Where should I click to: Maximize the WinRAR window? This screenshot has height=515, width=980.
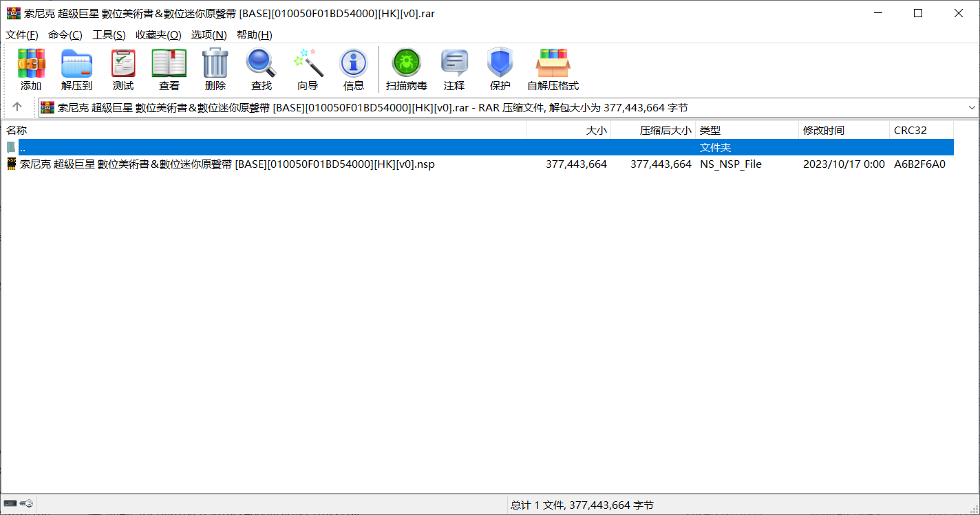tap(918, 13)
